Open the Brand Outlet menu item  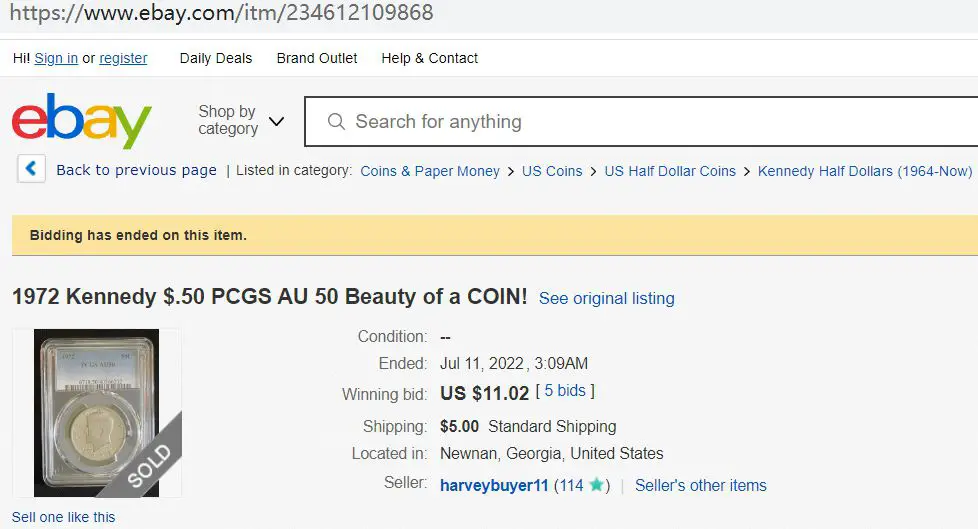[x=317, y=58]
